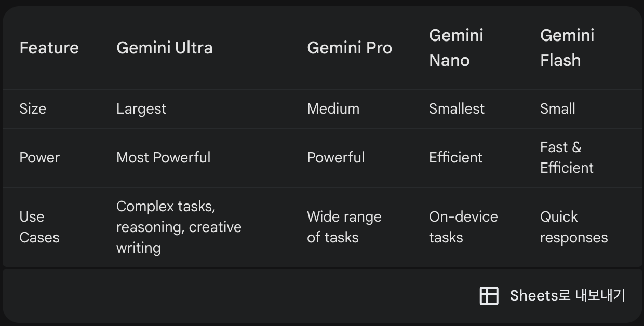The height and width of the screenshot is (326, 644).
Task: Select the 'Gemini Flash' column header
Action: (567, 48)
